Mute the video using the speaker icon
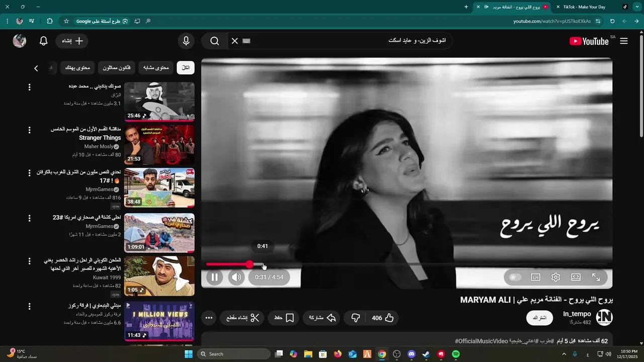 tap(236, 277)
